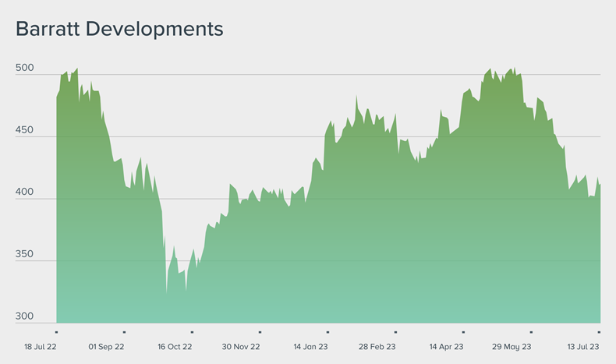Select the 400 y-axis label
The image size is (616, 364).
coord(25,193)
